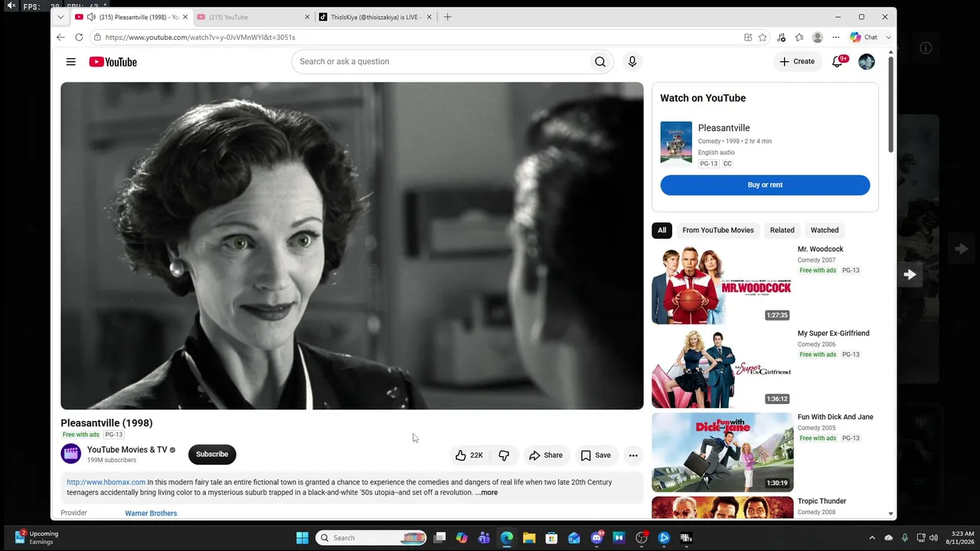
Task: Open the Warner Brothers provider link
Action: coord(151,514)
